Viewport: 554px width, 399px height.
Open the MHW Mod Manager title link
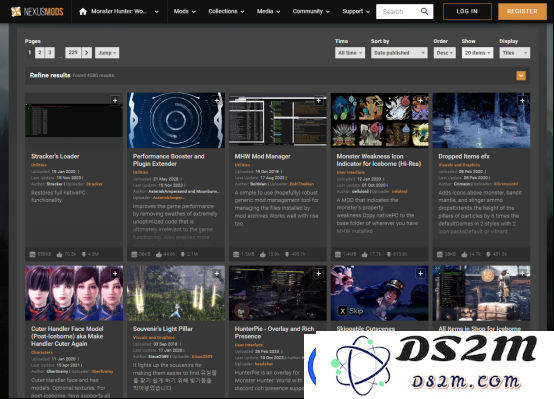click(263, 156)
